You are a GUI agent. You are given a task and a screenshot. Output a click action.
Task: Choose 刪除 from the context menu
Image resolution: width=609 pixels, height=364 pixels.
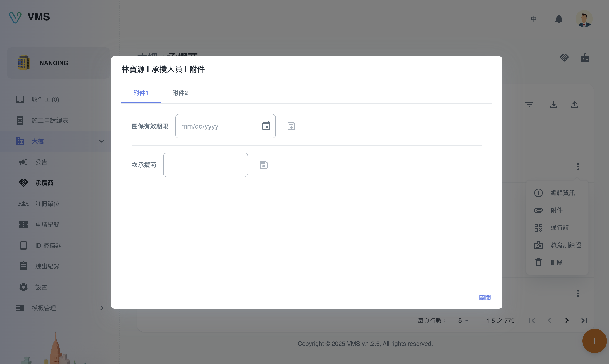pos(556,262)
